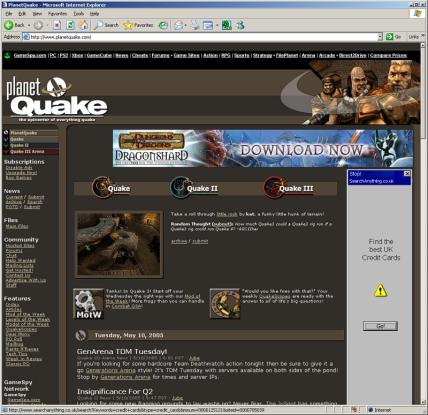Click the round Quake logo icon

(x=101, y=187)
